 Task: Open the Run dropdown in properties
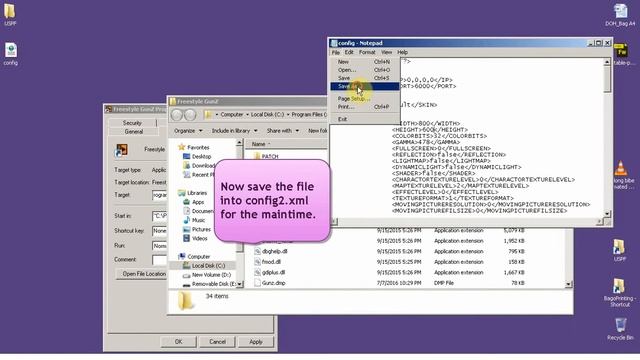click(160, 246)
